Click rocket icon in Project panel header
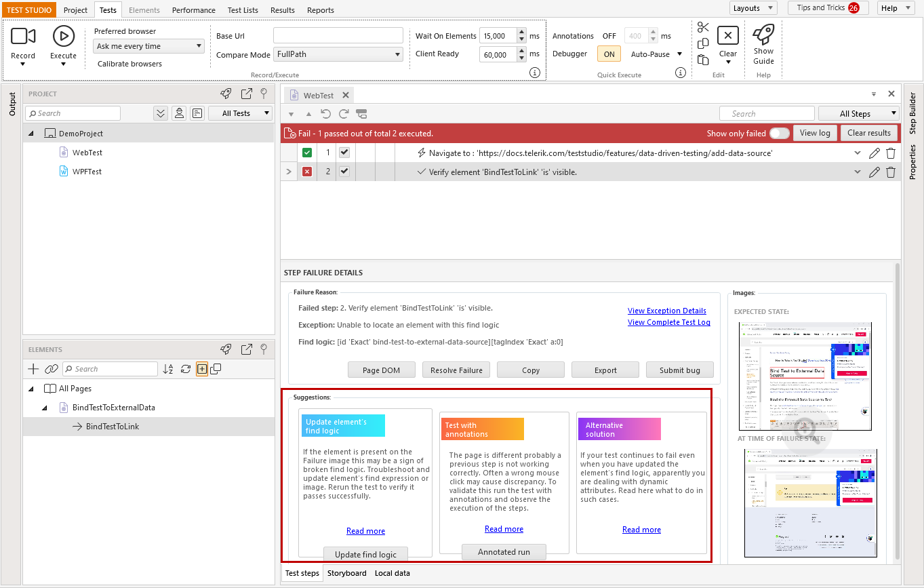924x588 pixels. coord(226,94)
